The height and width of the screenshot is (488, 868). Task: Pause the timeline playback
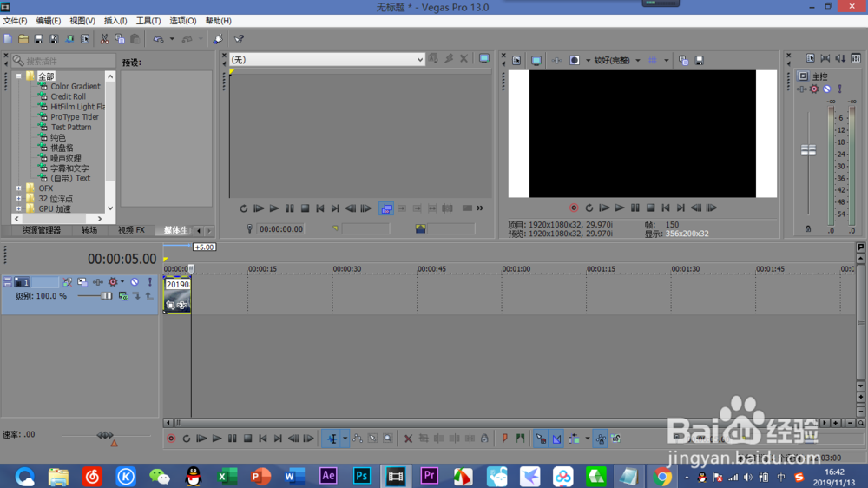click(233, 439)
